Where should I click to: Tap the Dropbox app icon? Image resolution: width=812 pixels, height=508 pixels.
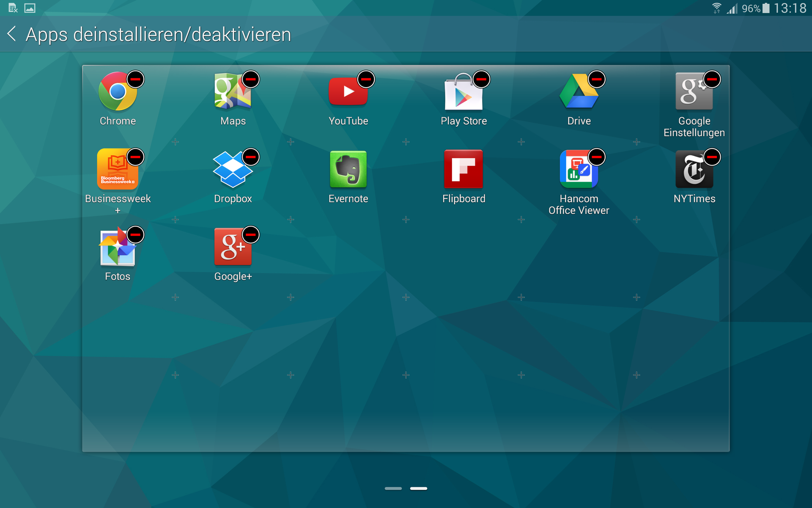click(x=233, y=169)
